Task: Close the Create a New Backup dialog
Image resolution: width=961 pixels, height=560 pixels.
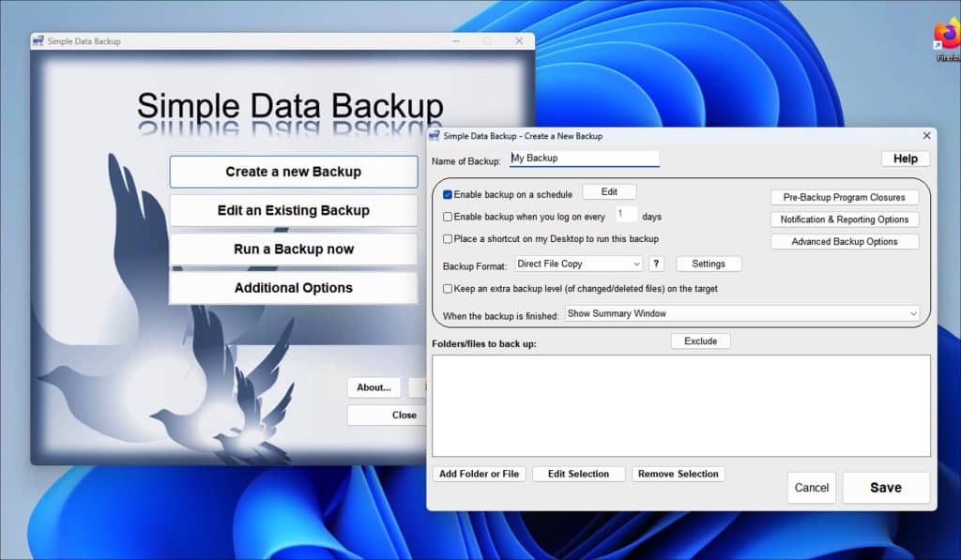Action: tap(926, 136)
